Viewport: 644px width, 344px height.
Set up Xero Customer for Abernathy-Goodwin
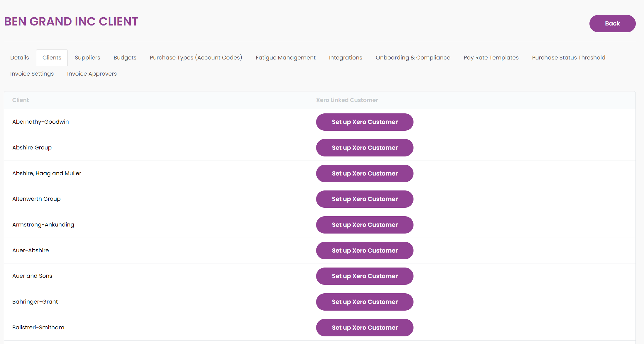click(x=365, y=122)
